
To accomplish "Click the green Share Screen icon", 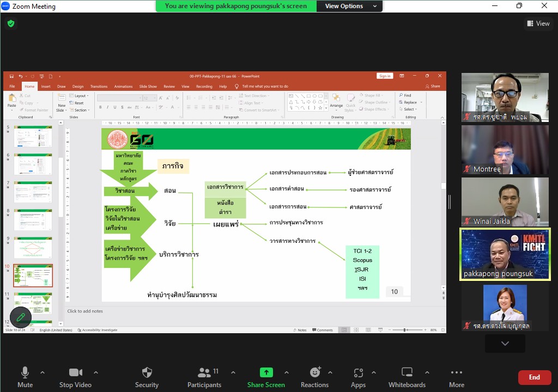I will click(266, 372).
